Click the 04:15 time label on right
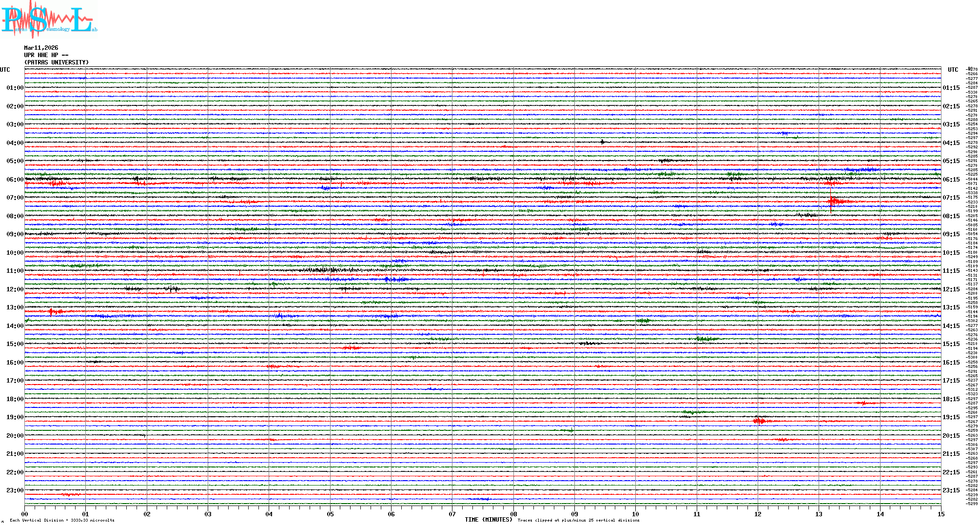The width and height of the screenshot is (980, 527). pos(951,143)
